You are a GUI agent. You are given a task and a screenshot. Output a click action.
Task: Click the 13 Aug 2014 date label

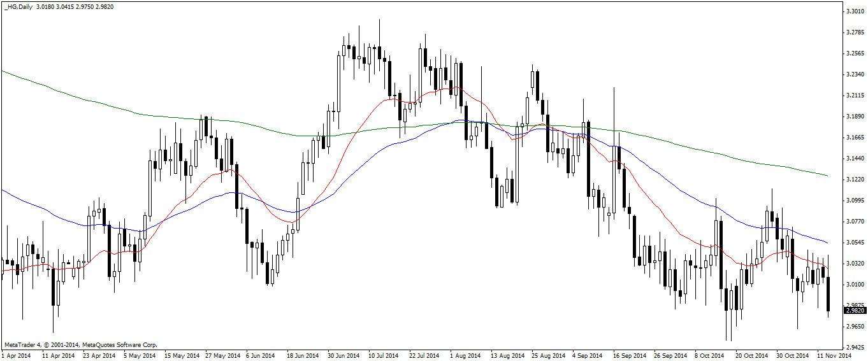coord(507,355)
